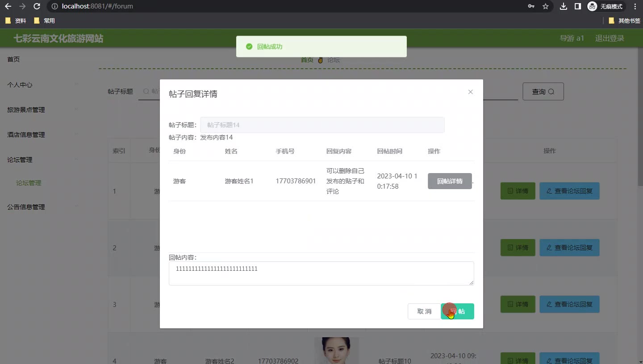View site information icon in address bar
643x364 pixels.
(54, 6)
